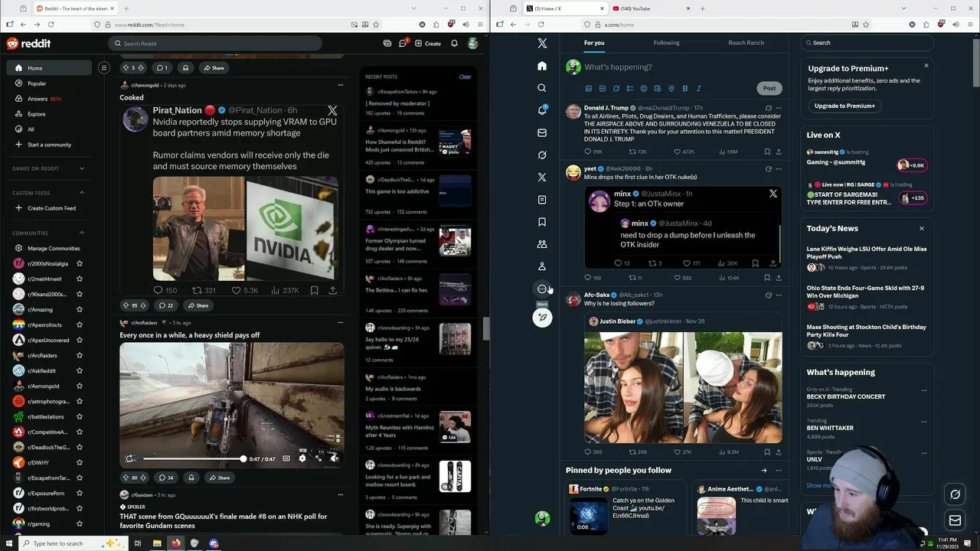Switch to X Roach Ranch tab
The width and height of the screenshot is (980, 551).
746,43
